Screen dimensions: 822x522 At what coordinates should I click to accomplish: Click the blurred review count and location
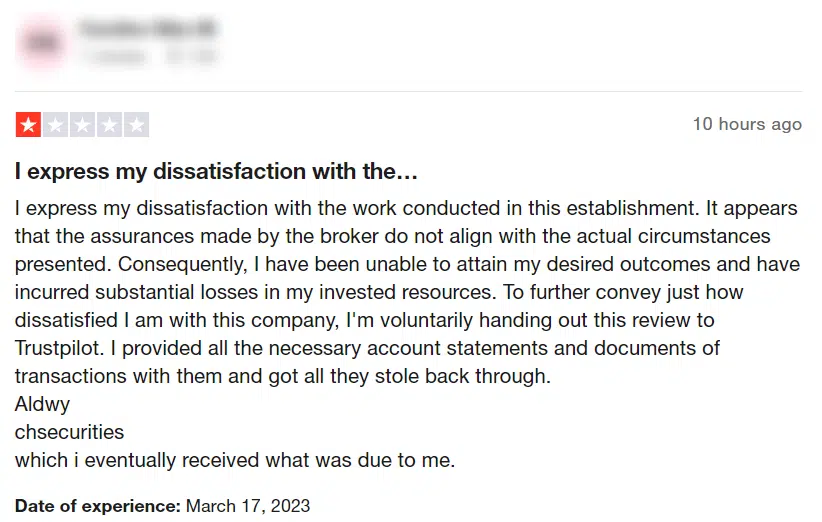click(x=149, y=55)
